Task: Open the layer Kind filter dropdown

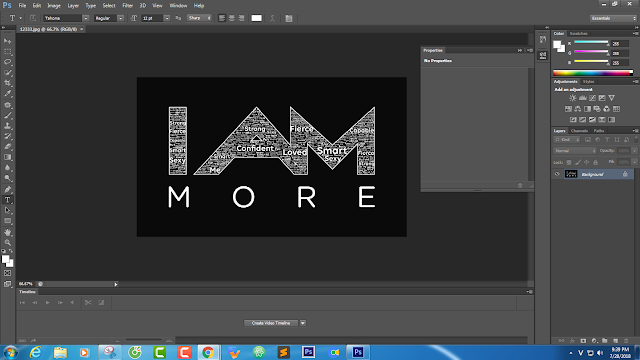Action: 567,140
